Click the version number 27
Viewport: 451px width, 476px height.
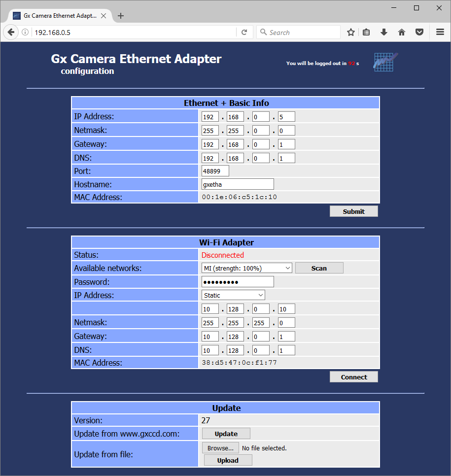pos(206,420)
